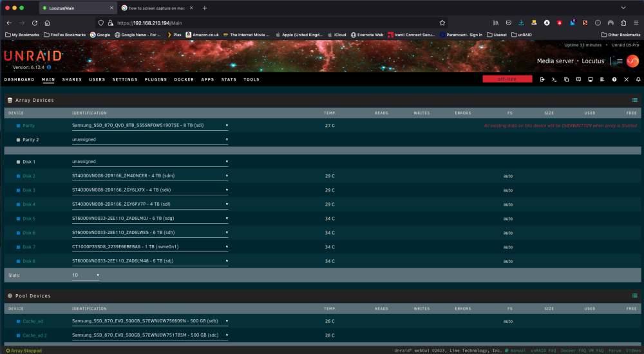This screenshot has width=644, height=354.
Task: Open the hamburger menu beside Locutus
Action: [620, 61]
